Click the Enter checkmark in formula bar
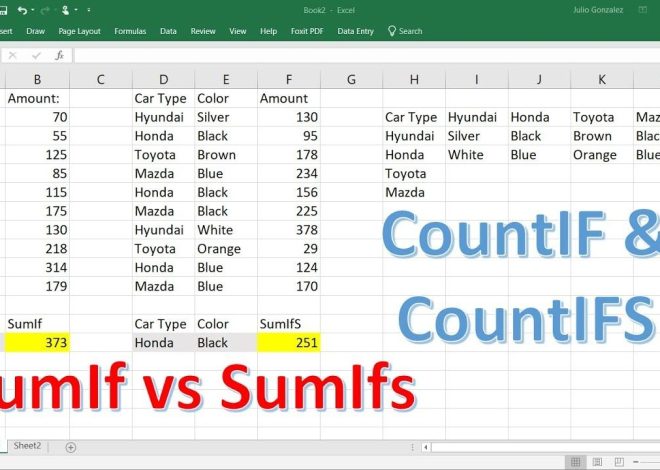Image resolution: width=660 pixels, height=470 pixels. pyautogui.click(x=37, y=55)
